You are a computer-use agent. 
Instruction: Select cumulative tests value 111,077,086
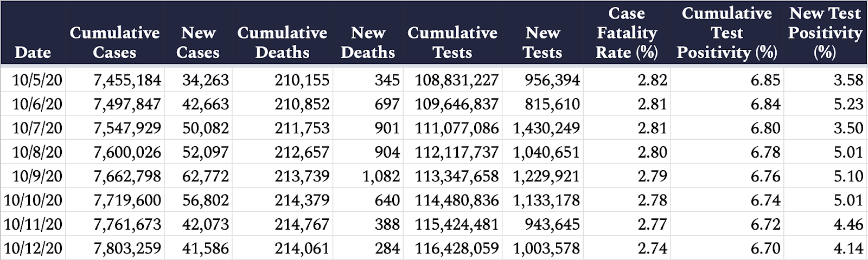pyautogui.click(x=456, y=128)
